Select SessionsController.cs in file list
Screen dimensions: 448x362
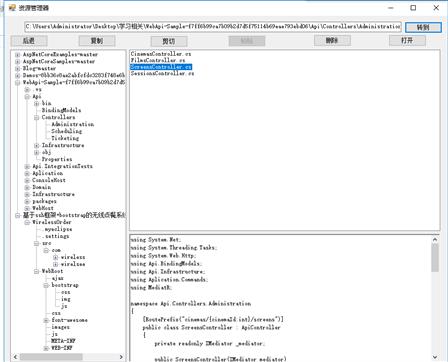[x=162, y=73]
